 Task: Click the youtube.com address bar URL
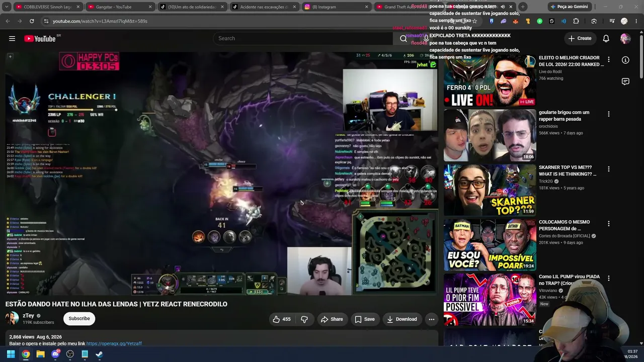pos(100,21)
